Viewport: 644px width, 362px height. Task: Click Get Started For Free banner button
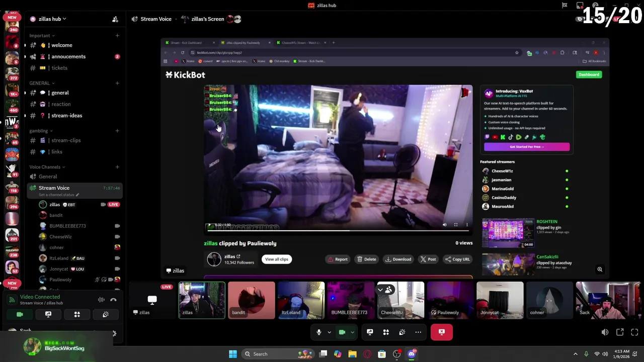tap(527, 147)
